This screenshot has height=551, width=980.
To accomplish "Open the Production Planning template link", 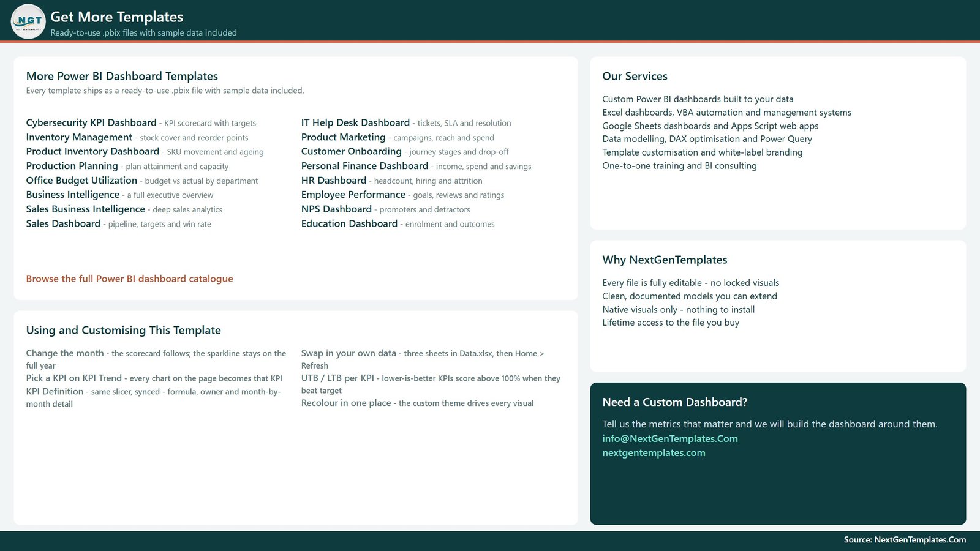I will [x=72, y=166].
